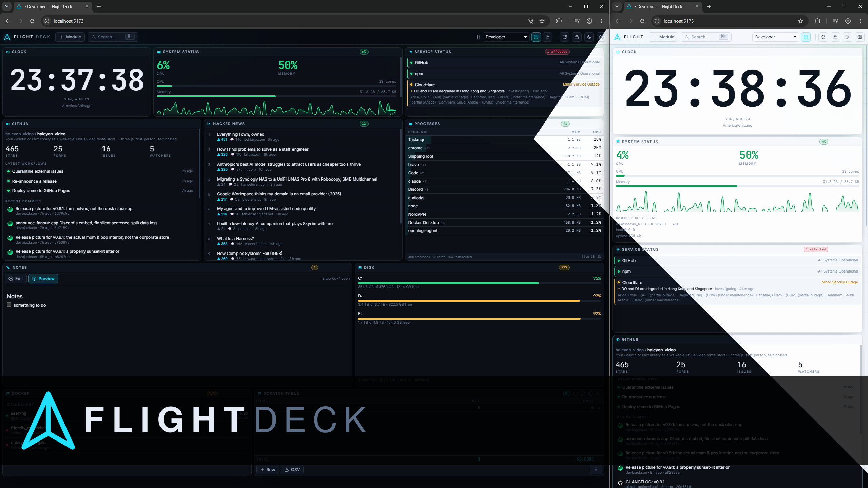Reload the page in right browser window
The image size is (868, 488).
click(x=642, y=21)
